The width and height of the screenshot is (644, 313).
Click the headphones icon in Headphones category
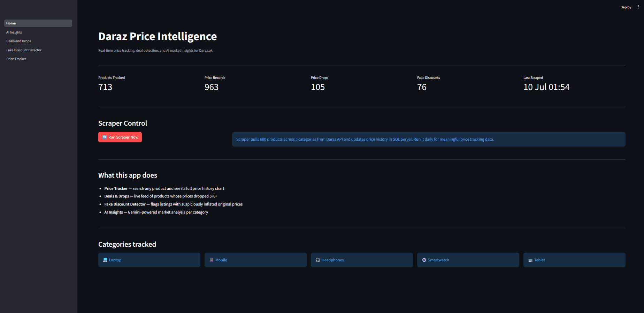pyautogui.click(x=318, y=260)
